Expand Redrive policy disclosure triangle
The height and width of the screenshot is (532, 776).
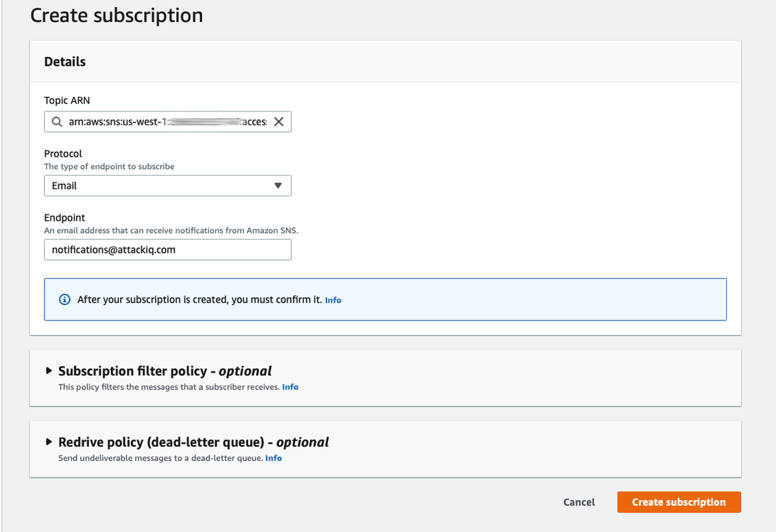click(x=48, y=442)
